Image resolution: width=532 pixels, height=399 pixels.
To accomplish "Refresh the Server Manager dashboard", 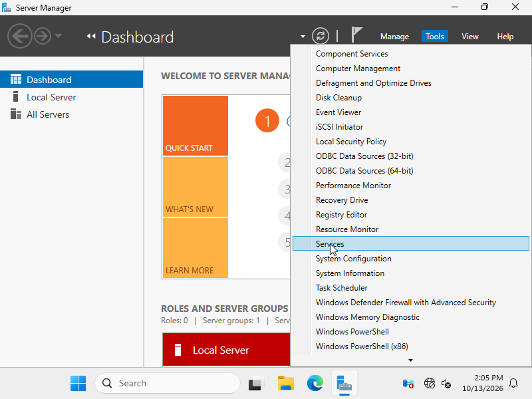I will tap(321, 36).
